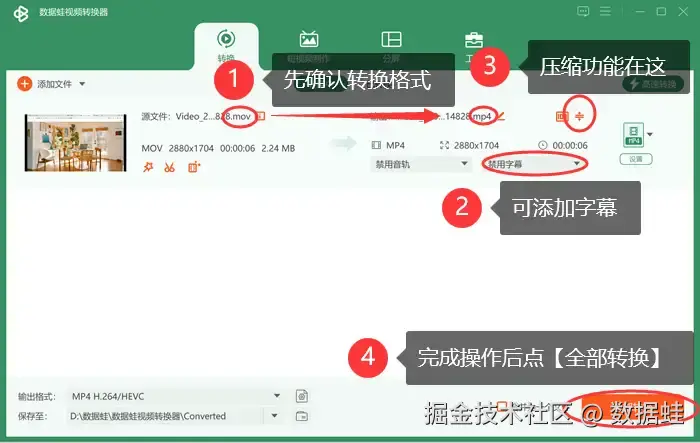The image size is (700, 443).
Task: Open the compress video icon
Action: pyautogui.click(x=579, y=117)
